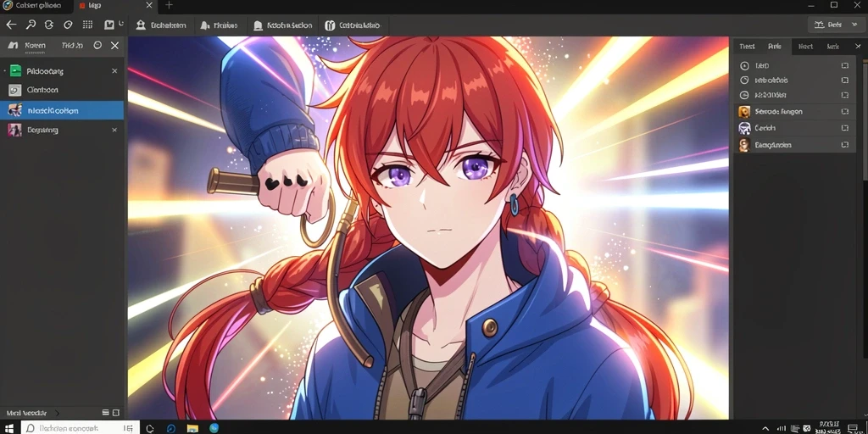The height and width of the screenshot is (434, 868).
Task: Toggle the square checkbox on first right-panel row
Action: 845,65
